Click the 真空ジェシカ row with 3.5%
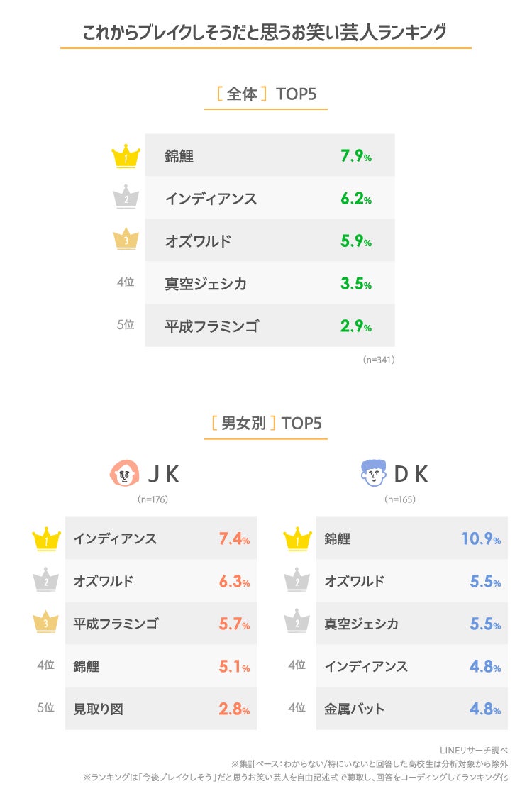532x801 pixels. pos(270,284)
